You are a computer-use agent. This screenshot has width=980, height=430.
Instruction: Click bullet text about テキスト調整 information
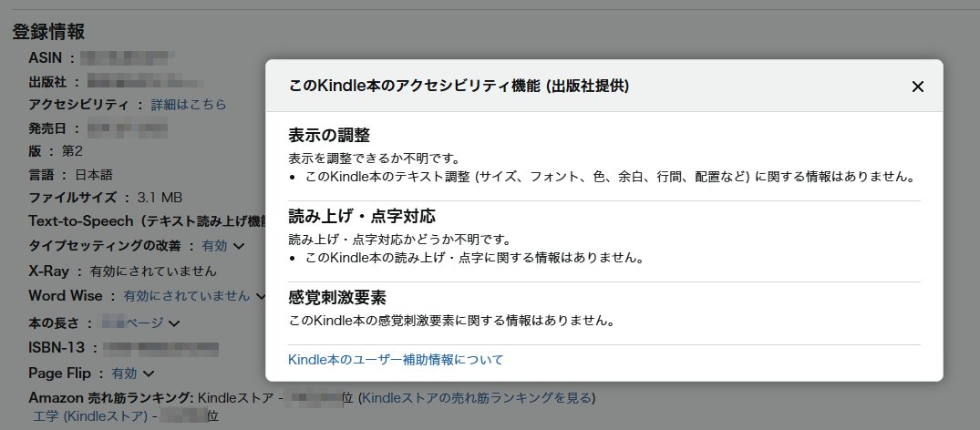click(611, 177)
